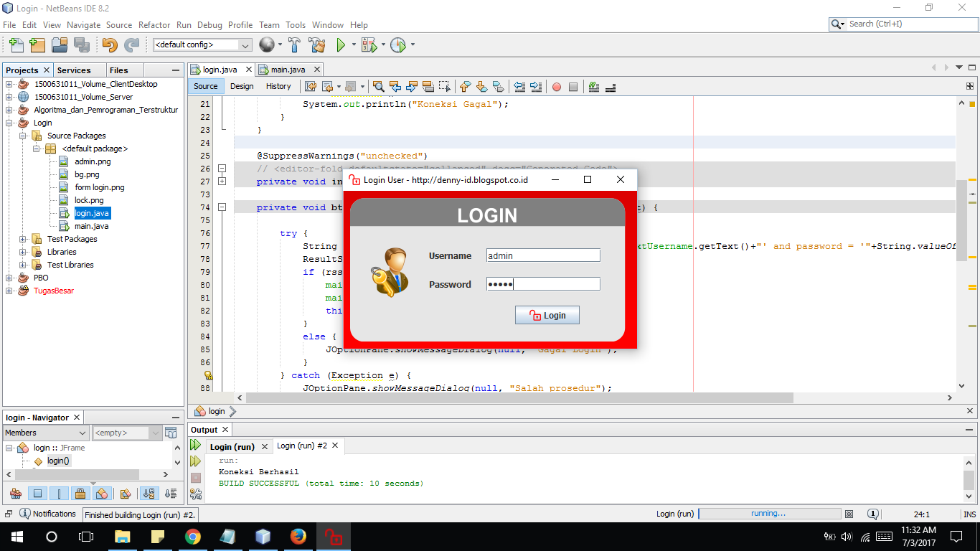Start macro recording in the editor toolbar
The width and height of the screenshot is (980, 551).
[x=556, y=87]
